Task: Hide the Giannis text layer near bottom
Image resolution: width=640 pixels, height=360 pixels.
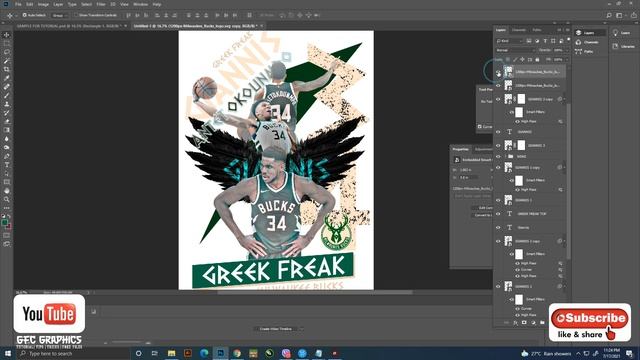Action: (498, 227)
